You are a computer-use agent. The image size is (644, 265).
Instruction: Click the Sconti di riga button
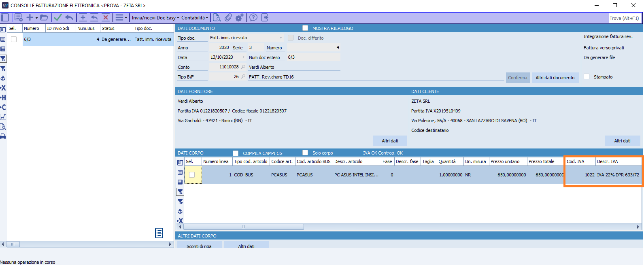(199, 246)
